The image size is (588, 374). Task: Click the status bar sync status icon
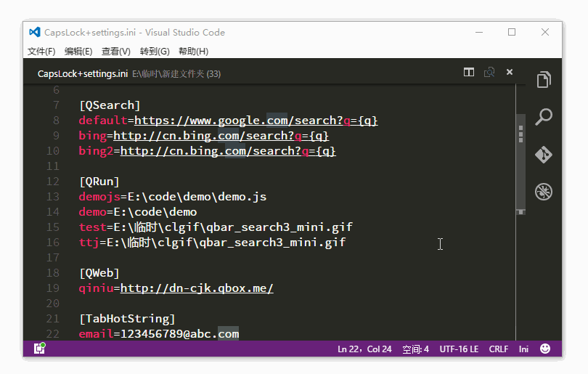[x=39, y=349]
